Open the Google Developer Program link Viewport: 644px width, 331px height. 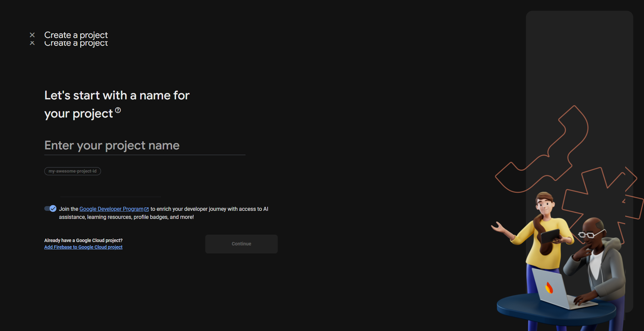[111, 209]
